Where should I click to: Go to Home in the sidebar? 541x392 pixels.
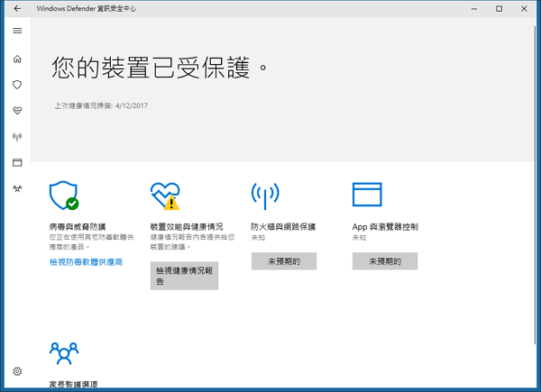pos(17,59)
